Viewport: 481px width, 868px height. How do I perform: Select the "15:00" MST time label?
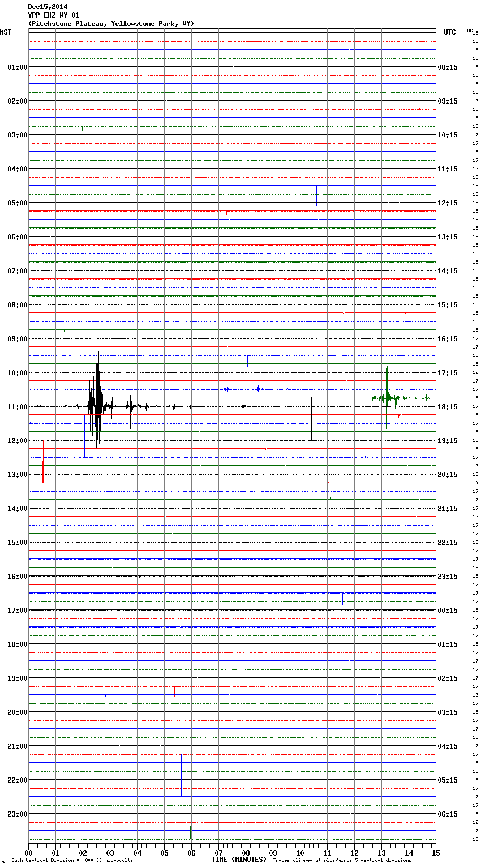[x=17, y=543]
